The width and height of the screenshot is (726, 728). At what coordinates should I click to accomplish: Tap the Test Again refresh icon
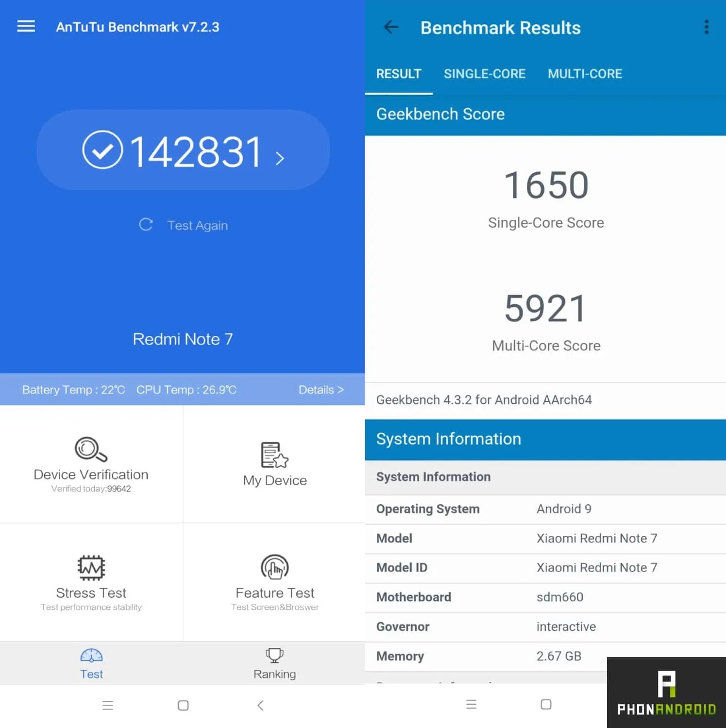146,224
